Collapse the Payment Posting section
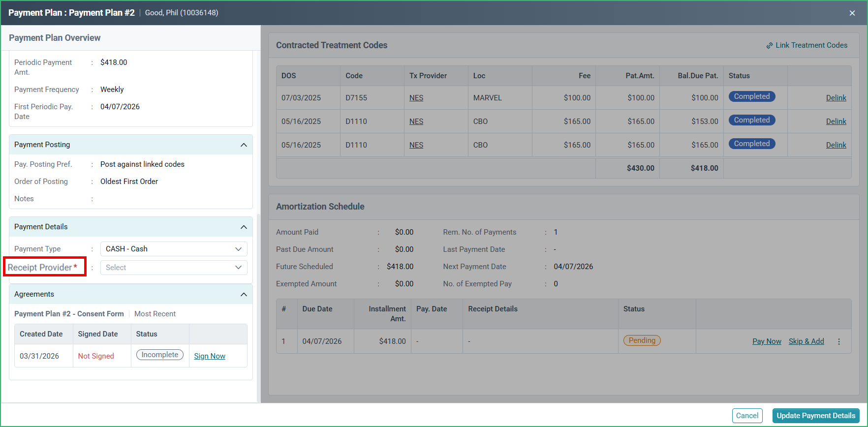Image resolution: width=868 pixels, height=427 pixels. 244,145
